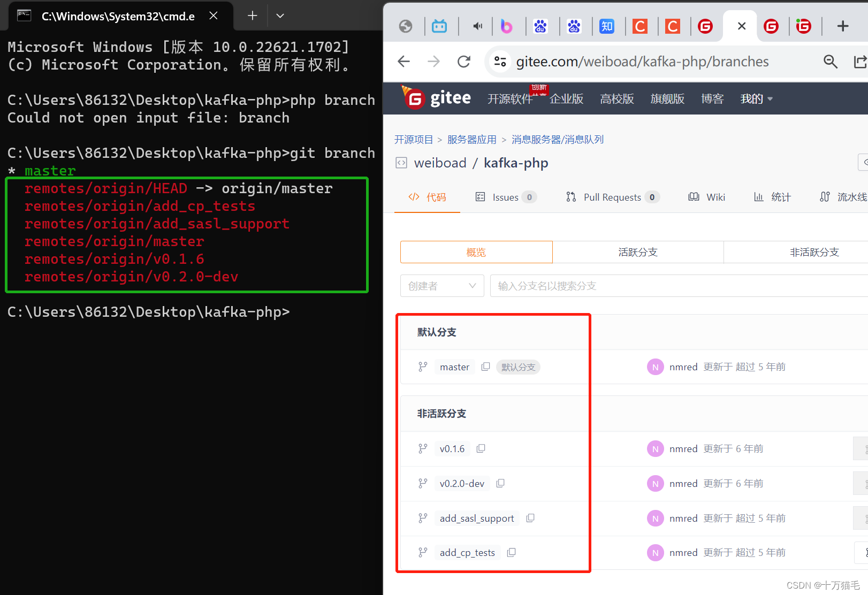Screen dimensions: 868x595
Task: Click the share icon in address bar
Action: [860, 62]
